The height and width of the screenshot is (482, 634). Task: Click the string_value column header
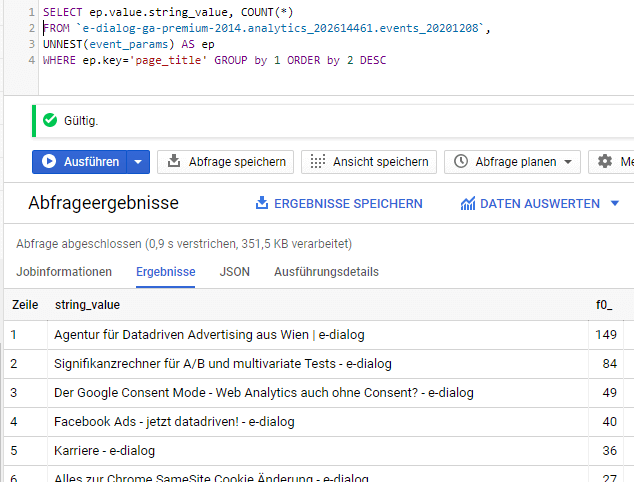[88, 304]
